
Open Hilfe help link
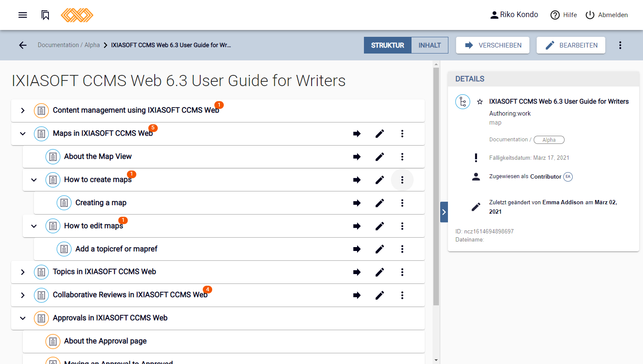point(564,15)
